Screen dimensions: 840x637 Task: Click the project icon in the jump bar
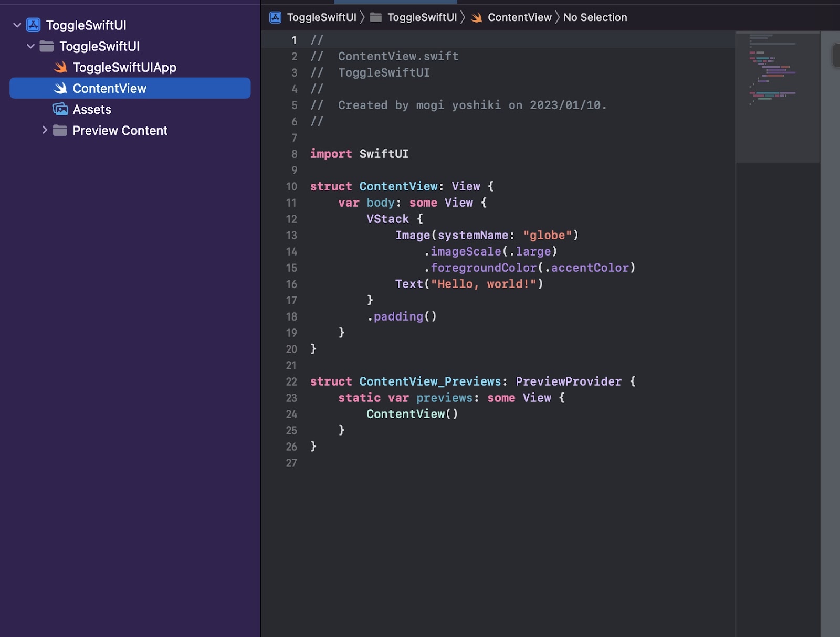(276, 17)
